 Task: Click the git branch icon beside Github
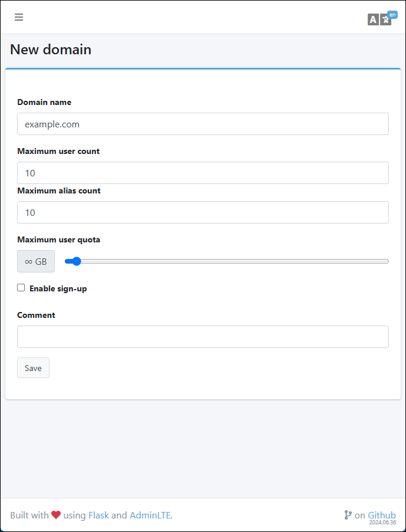click(x=348, y=515)
